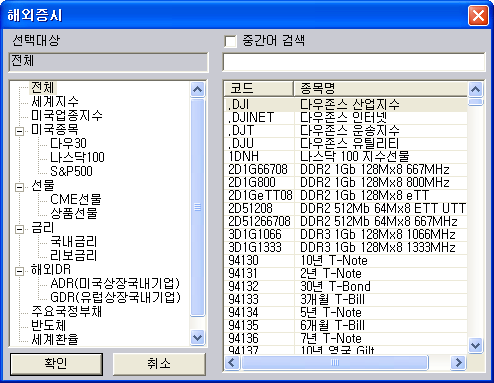Enable the 중간어 검색 checkbox
494x383 pixels.
coord(230,41)
